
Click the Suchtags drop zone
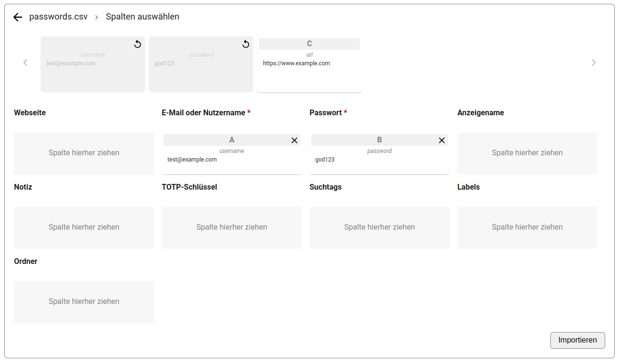point(379,227)
